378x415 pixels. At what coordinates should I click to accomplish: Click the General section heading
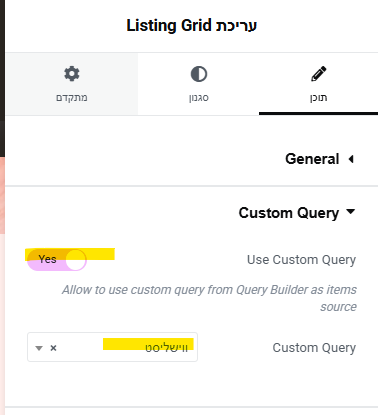tap(312, 159)
